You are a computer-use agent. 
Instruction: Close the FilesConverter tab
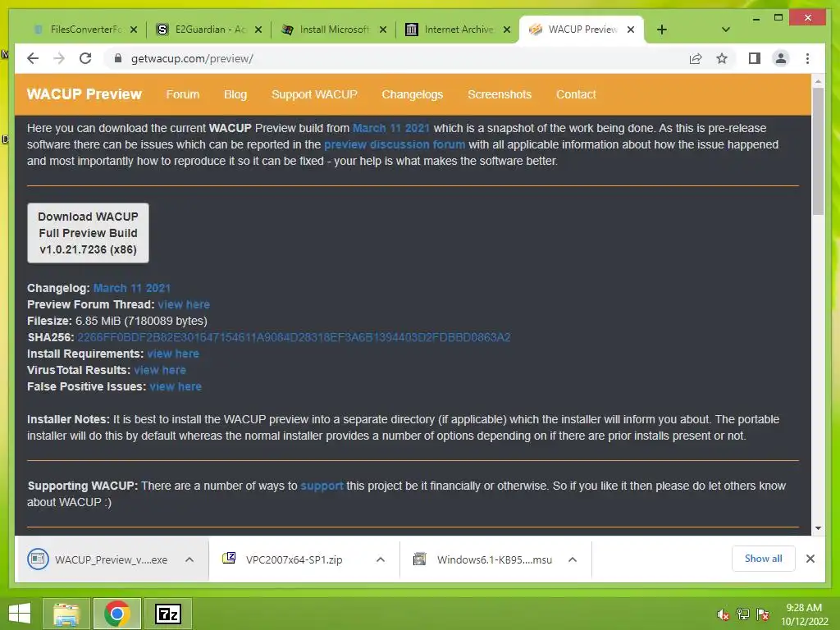(x=134, y=30)
